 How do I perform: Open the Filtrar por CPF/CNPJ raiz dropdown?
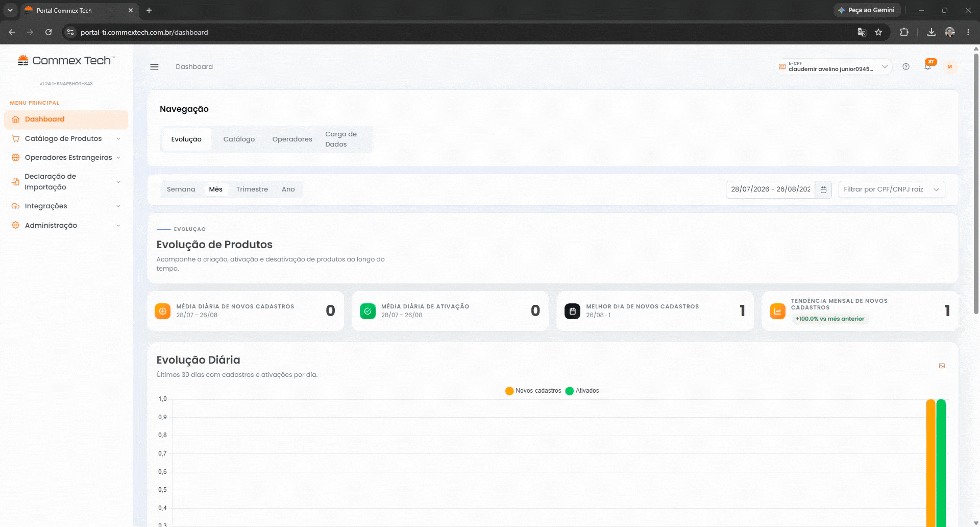pos(891,189)
